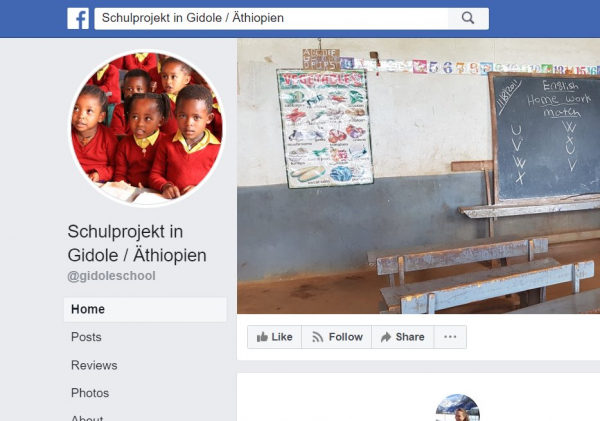Open the three-dots more options menu
Screen dimensions: 600x421
point(450,337)
